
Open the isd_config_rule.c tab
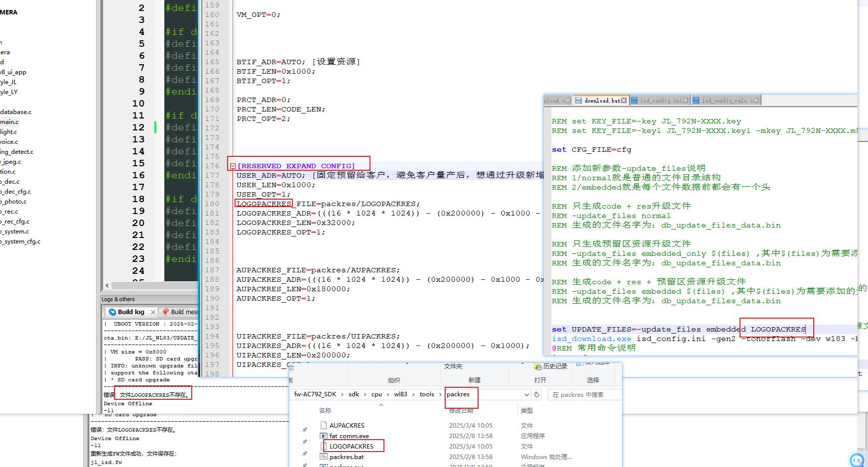point(725,101)
